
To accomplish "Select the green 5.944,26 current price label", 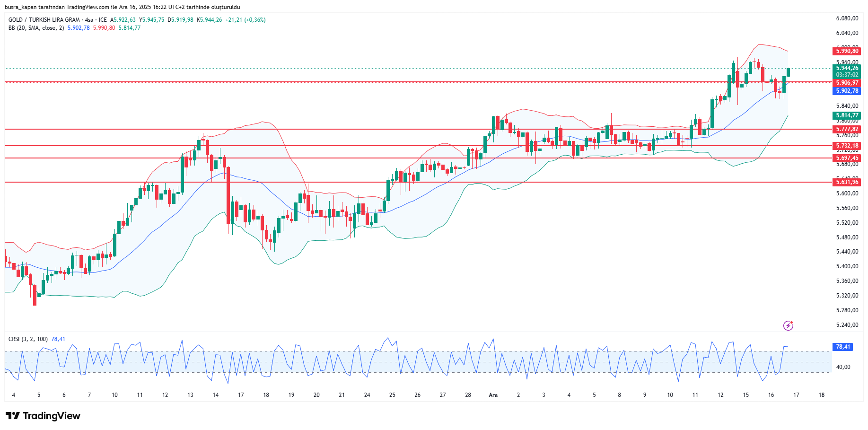I will pyautogui.click(x=846, y=68).
